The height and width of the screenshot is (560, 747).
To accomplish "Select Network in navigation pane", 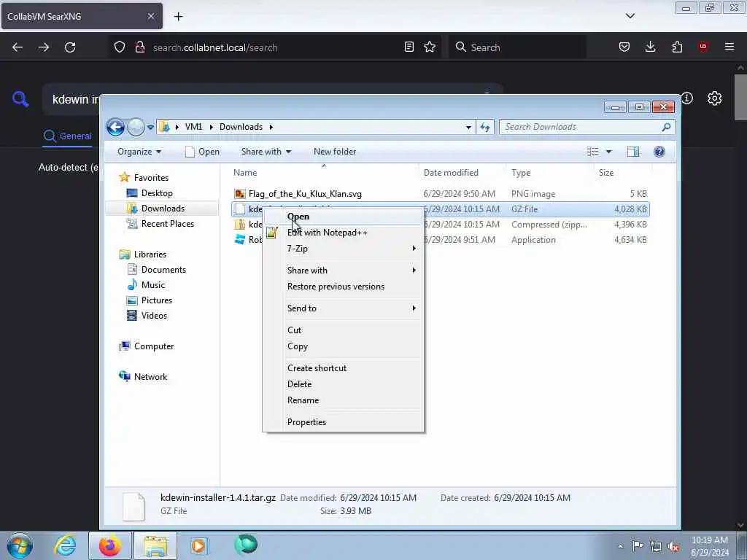I will 150,377.
